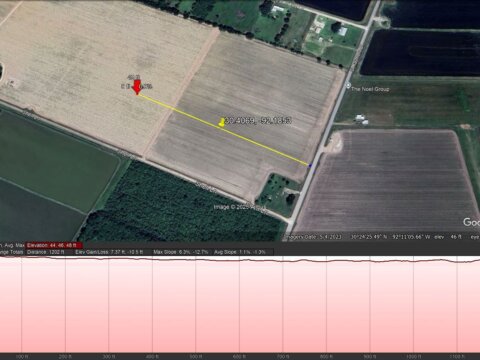Click the red arrow elevation marker
480x360 pixels.
137,87
